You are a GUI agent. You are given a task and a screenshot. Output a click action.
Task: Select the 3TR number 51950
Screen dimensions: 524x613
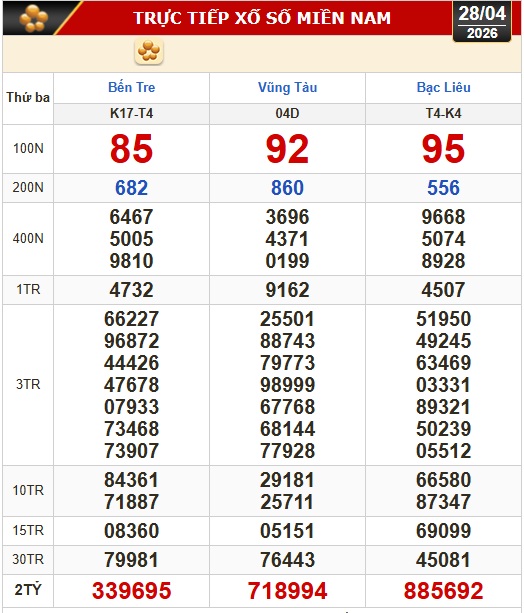click(443, 319)
